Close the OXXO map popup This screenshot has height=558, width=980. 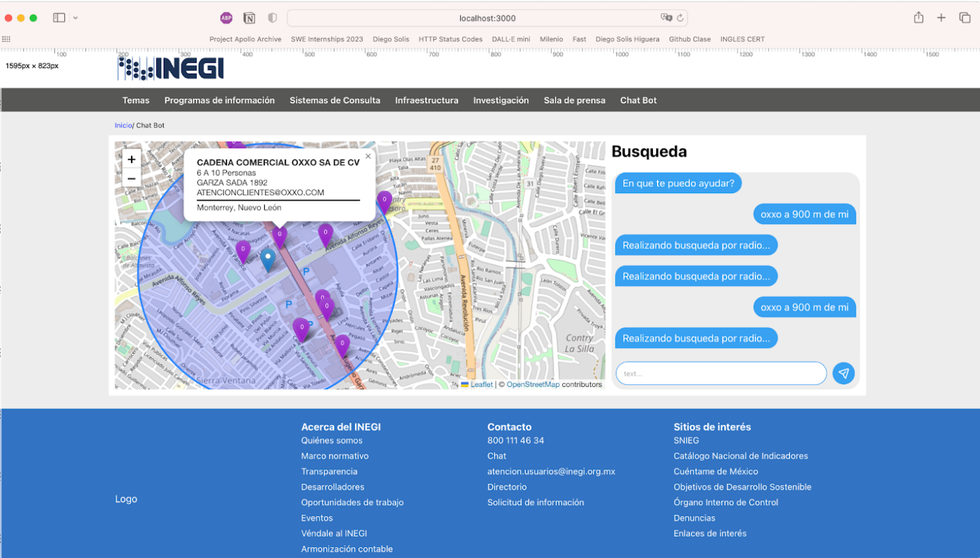tap(368, 156)
